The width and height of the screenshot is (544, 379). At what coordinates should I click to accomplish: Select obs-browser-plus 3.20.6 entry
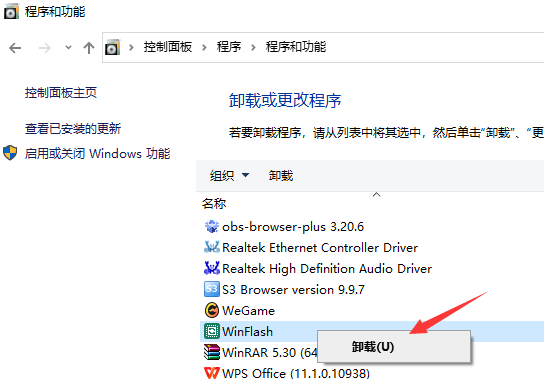(x=293, y=227)
